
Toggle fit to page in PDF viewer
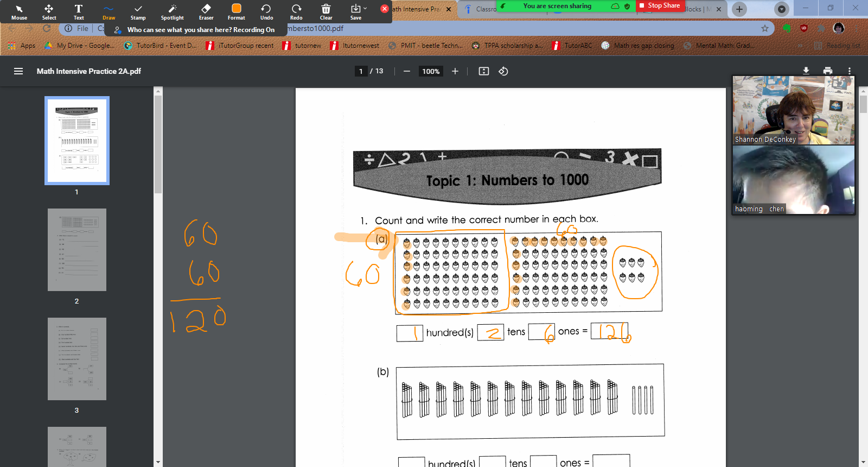[484, 71]
